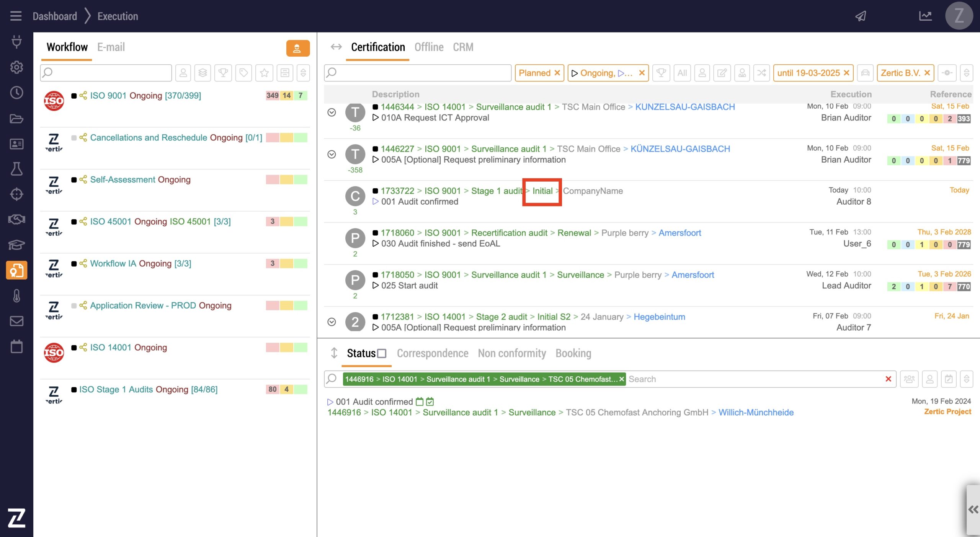Open the Non conformity tab
980x537 pixels.
pyautogui.click(x=511, y=353)
